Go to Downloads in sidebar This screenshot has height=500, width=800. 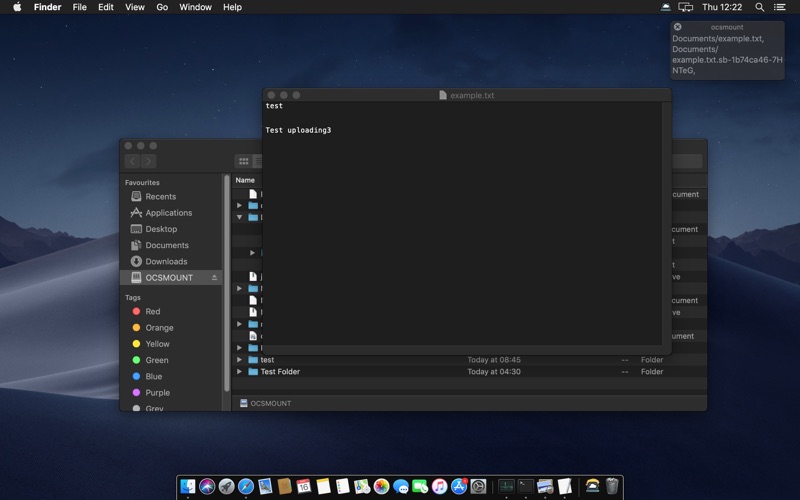[x=166, y=261]
